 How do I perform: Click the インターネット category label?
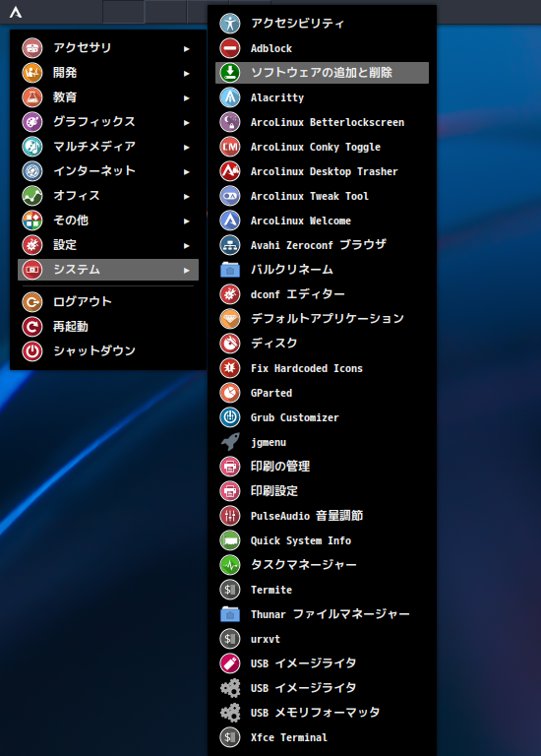94,170
